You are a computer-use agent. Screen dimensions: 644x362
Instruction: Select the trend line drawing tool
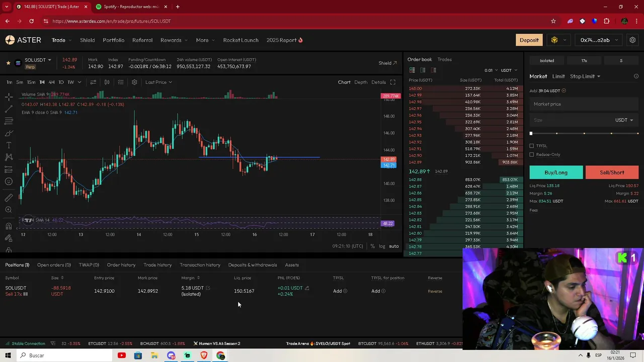9,109
